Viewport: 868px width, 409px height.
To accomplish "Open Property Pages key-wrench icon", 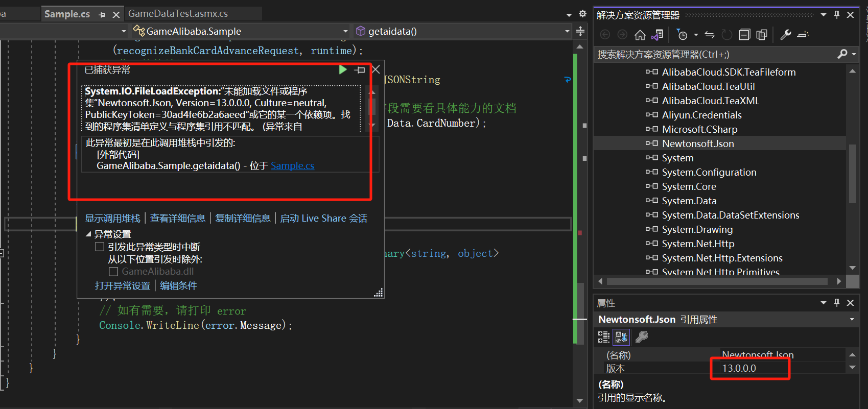I will (x=642, y=336).
